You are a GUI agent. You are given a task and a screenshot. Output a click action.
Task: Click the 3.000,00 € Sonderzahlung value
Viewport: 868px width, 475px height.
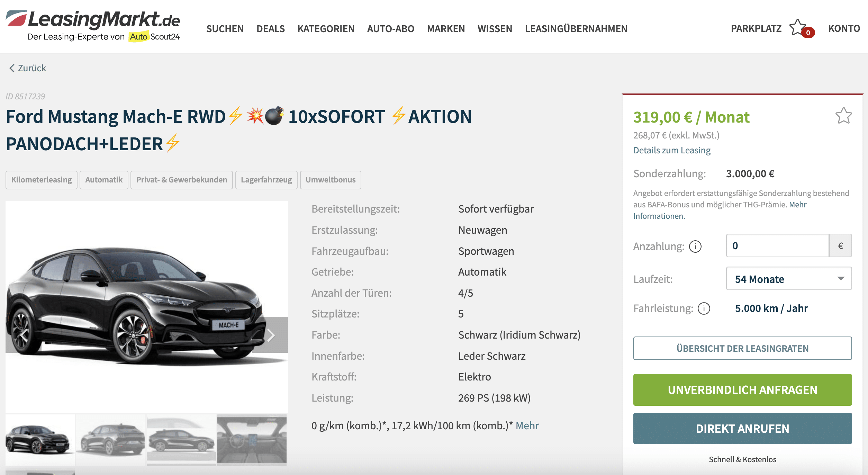tap(750, 173)
